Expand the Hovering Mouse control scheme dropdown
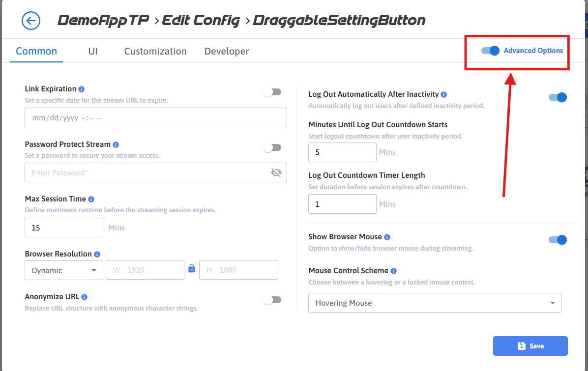588x371 pixels. pyautogui.click(x=435, y=303)
